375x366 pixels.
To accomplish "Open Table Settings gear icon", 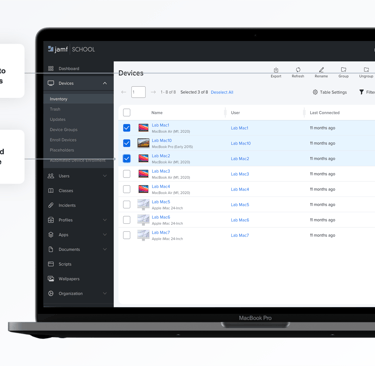I will pos(315,92).
